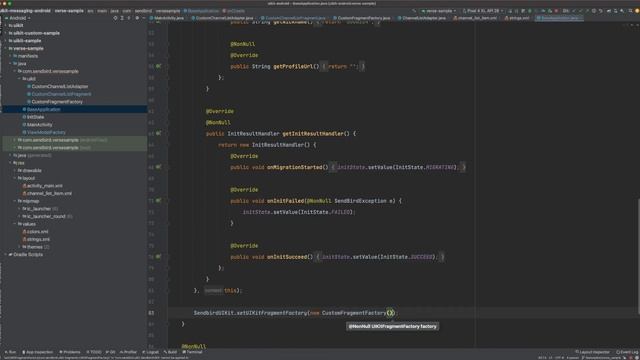Open the TODO tool window

coord(93,352)
